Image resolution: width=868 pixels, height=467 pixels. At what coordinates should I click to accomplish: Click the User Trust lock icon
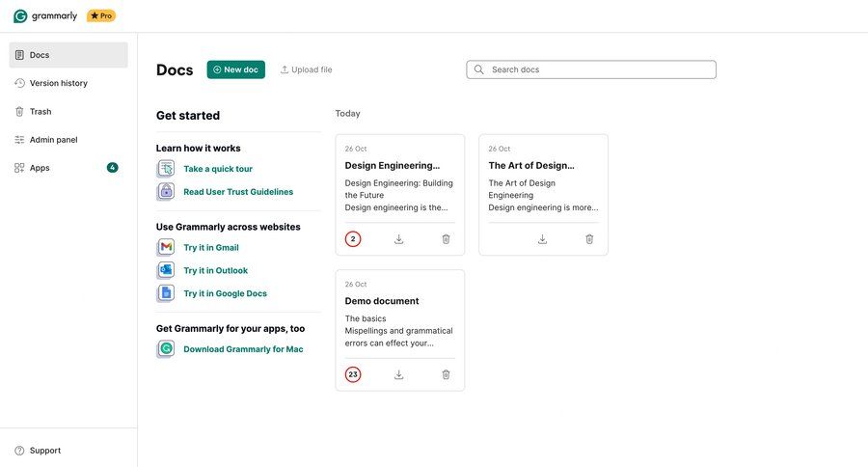point(166,191)
